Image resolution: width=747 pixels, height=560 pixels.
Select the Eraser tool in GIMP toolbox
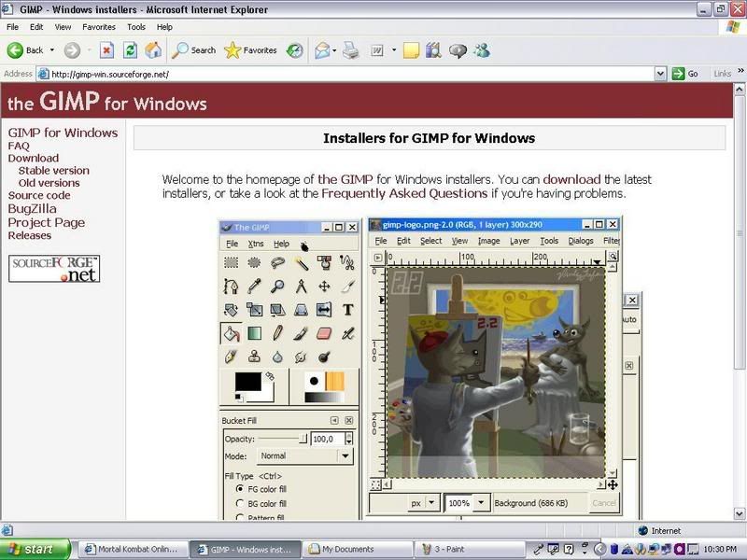(x=324, y=333)
